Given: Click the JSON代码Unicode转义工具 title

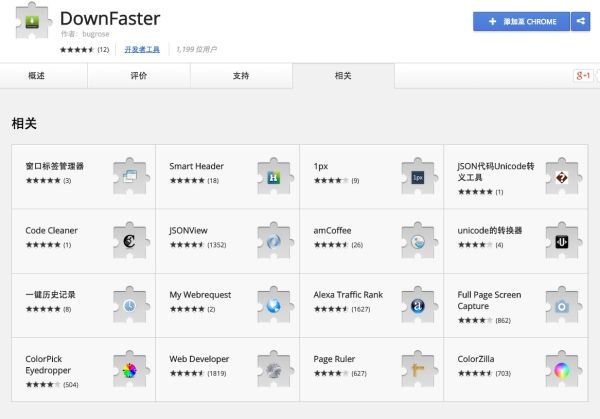Looking at the screenshot, I should [496, 171].
